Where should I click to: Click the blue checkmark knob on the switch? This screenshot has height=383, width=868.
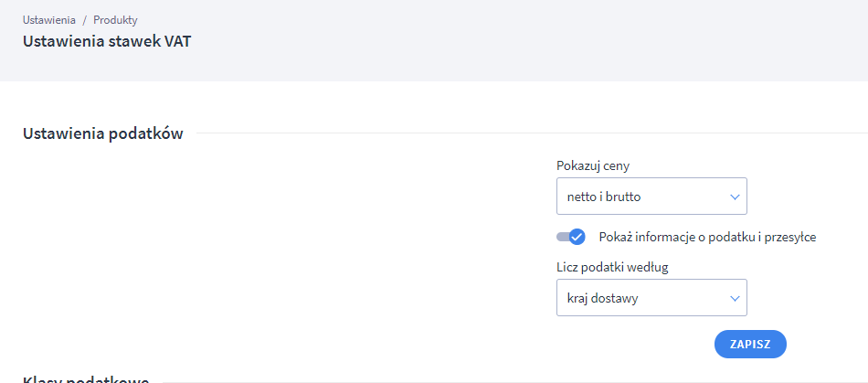pos(577,237)
